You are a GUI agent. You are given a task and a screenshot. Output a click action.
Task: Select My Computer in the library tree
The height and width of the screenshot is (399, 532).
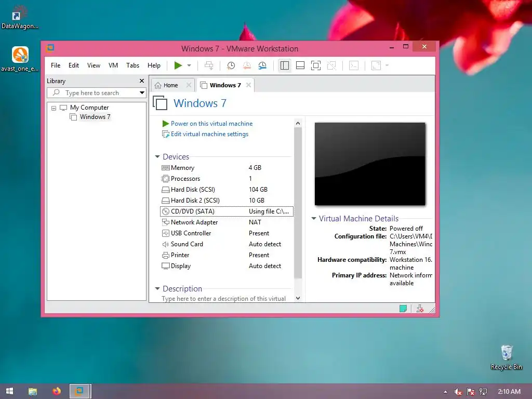click(89, 108)
